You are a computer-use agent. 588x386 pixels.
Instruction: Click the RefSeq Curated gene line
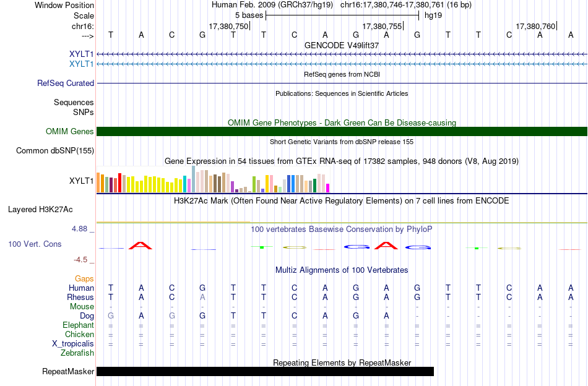(342, 83)
